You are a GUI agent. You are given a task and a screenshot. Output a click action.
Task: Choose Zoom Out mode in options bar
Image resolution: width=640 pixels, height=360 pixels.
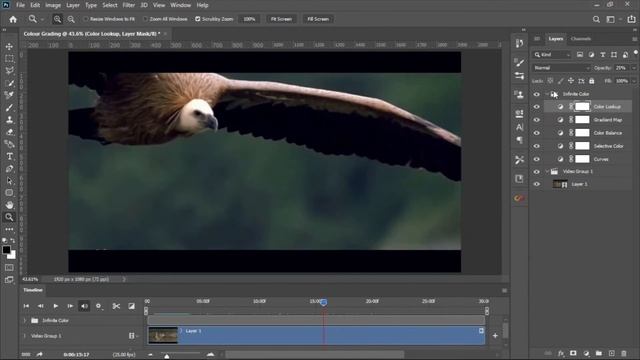click(x=71, y=19)
